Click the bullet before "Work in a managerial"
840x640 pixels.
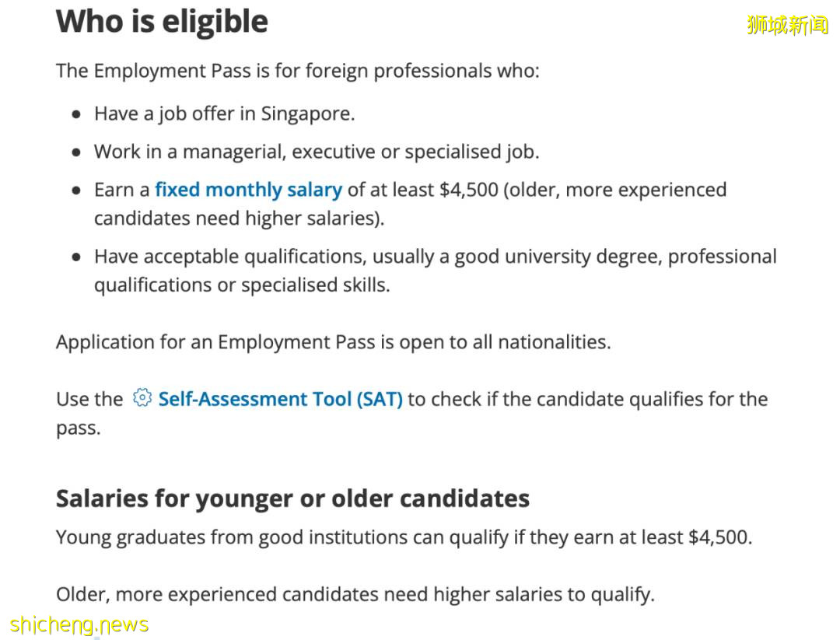pyautogui.click(x=75, y=152)
